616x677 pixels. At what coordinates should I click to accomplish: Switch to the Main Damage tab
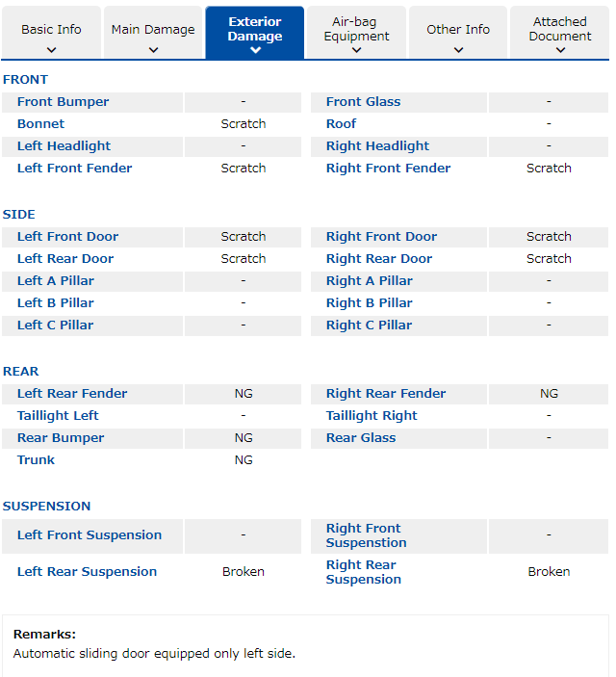[153, 30]
